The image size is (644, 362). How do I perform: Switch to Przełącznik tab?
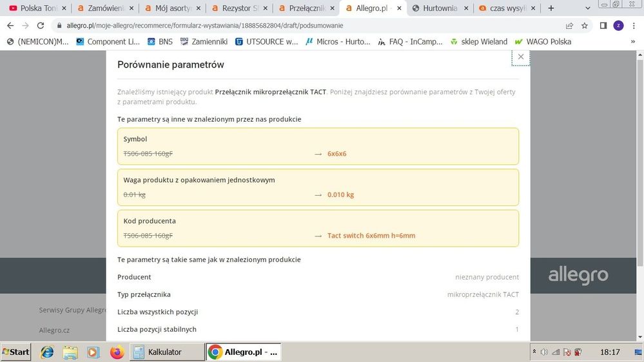307,8
